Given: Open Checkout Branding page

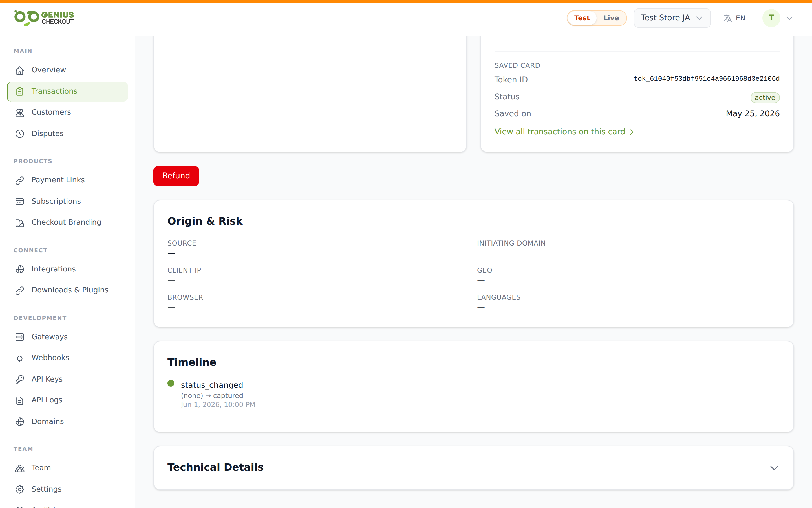Looking at the screenshot, I should click(67, 222).
